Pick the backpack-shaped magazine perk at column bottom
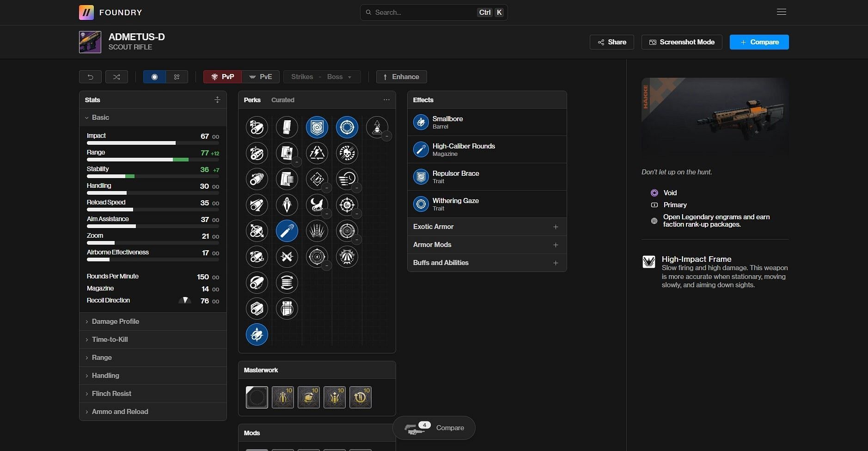The image size is (868, 451). 287,309
